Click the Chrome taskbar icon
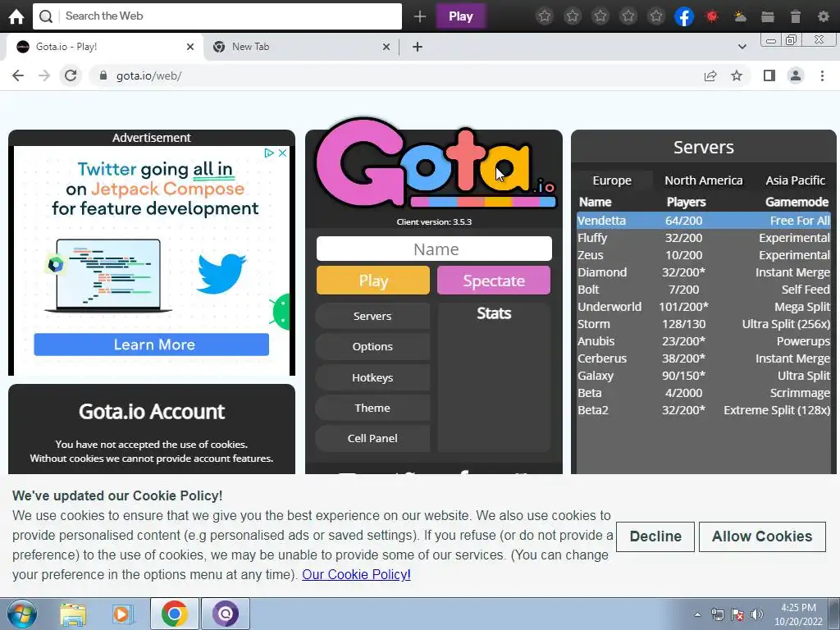 174,614
